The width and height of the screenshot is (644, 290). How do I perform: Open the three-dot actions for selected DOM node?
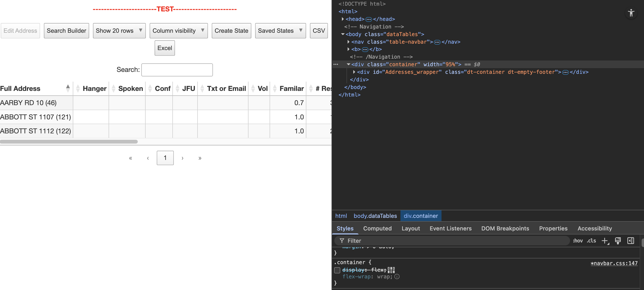click(336, 65)
